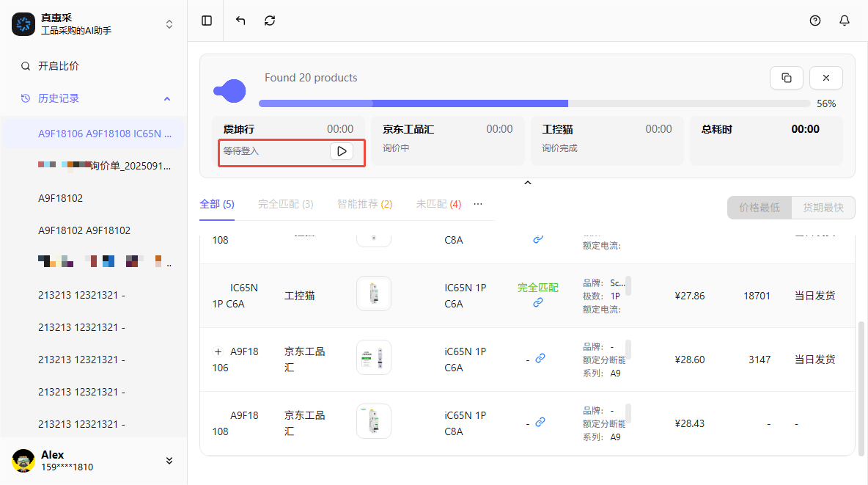Refresh the page using the refresh icon
The width and height of the screenshot is (868, 485).
pyautogui.click(x=269, y=21)
